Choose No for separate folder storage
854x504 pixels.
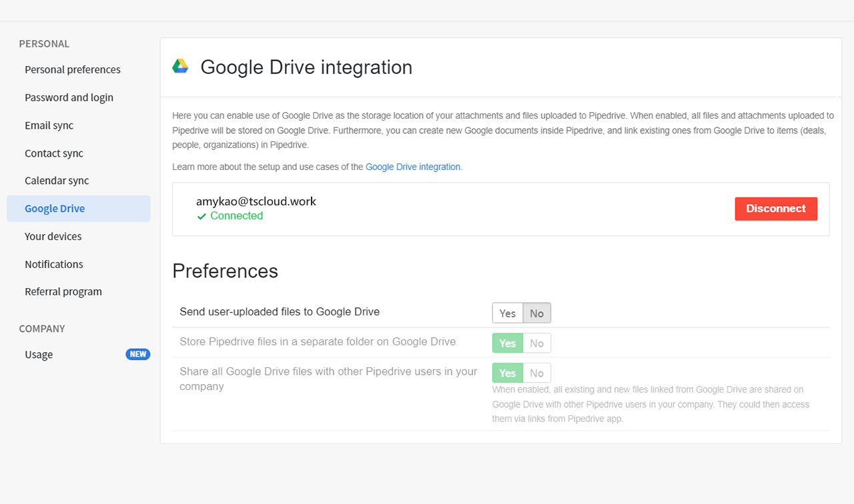(537, 343)
